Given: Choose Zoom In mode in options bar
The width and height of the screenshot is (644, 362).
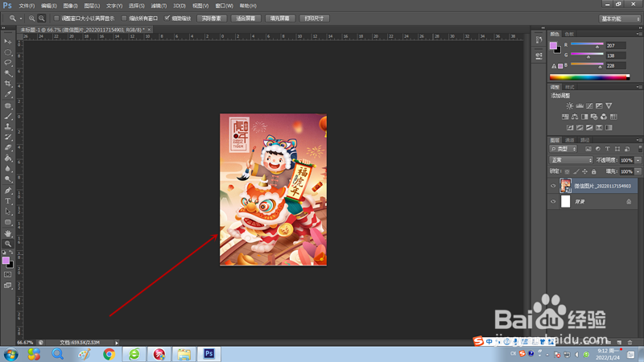Looking at the screenshot, I should click(31, 19).
